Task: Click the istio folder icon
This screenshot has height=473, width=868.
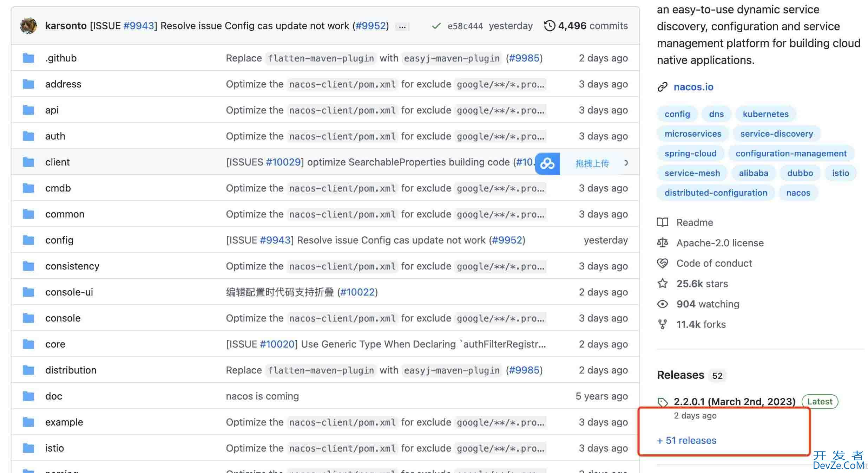Action: point(28,448)
